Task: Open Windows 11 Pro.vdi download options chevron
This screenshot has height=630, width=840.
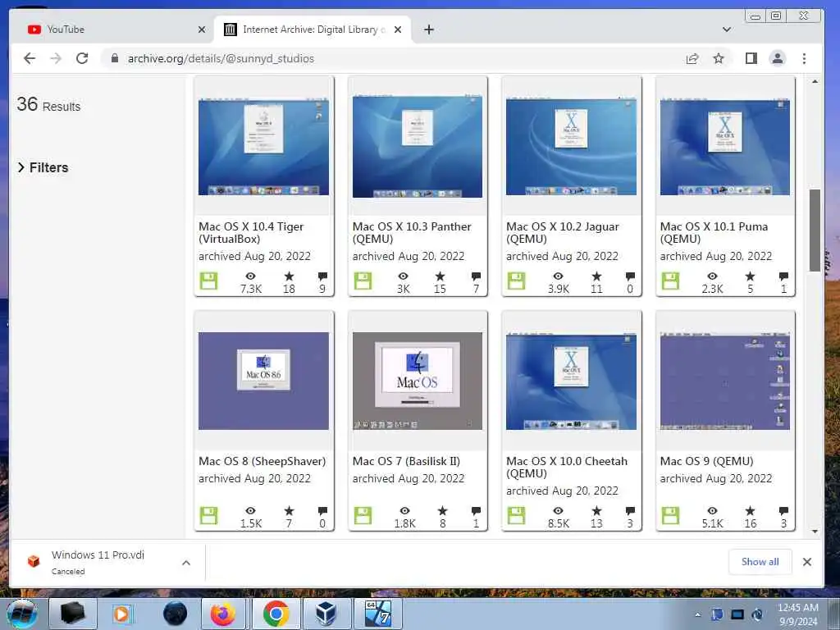Action: point(186,563)
